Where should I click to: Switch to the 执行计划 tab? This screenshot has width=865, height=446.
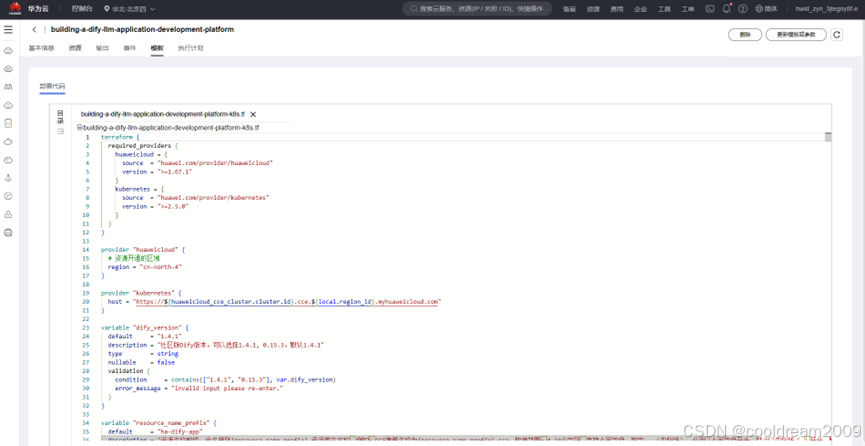pyautogui.click(x=190, y=48)
